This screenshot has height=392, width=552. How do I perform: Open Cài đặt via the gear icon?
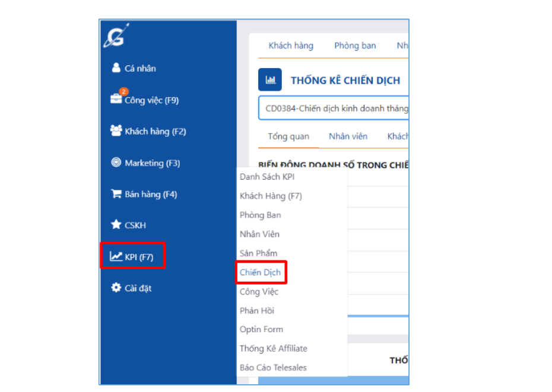pos(116,288)
